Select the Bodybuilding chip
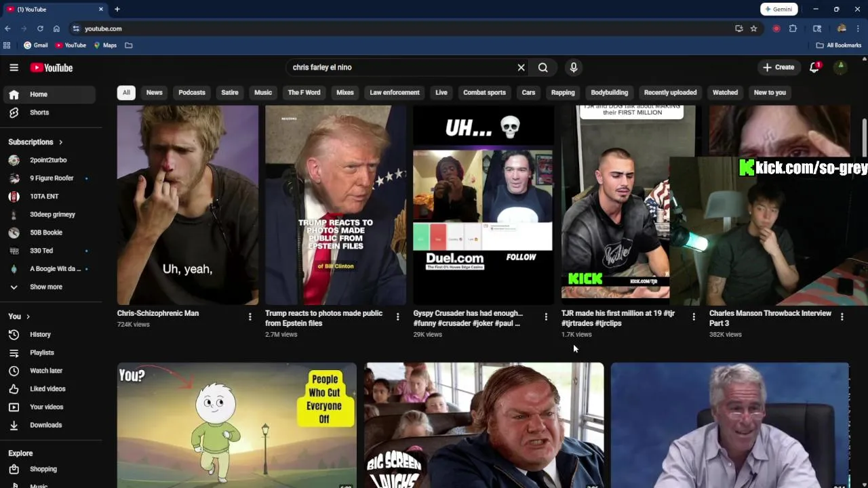The height and width of the screenshot is (488, 868). pos(610,92)
